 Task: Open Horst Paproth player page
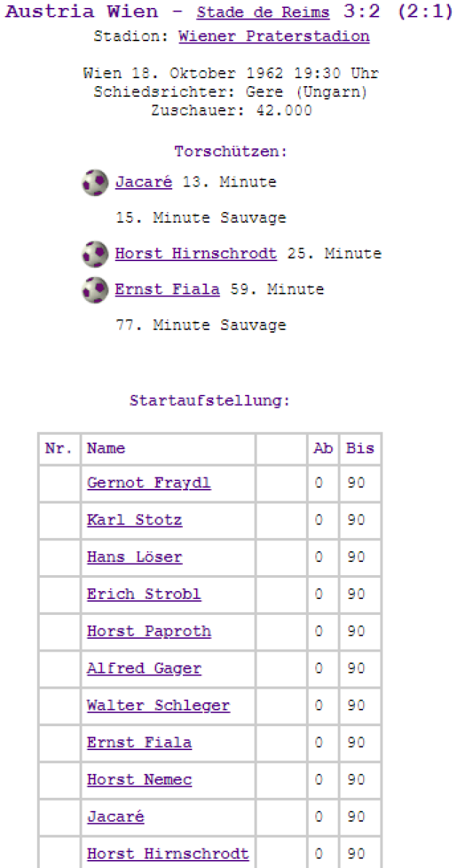pos(149,631)
